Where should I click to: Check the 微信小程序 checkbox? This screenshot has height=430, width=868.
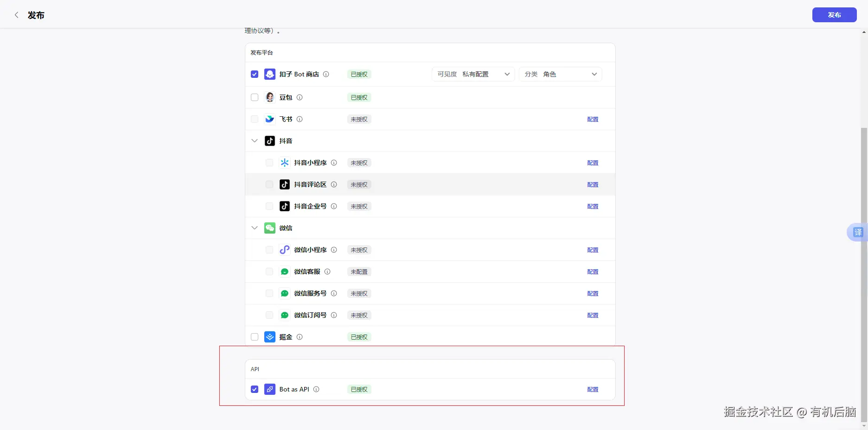tap(269, 250)
